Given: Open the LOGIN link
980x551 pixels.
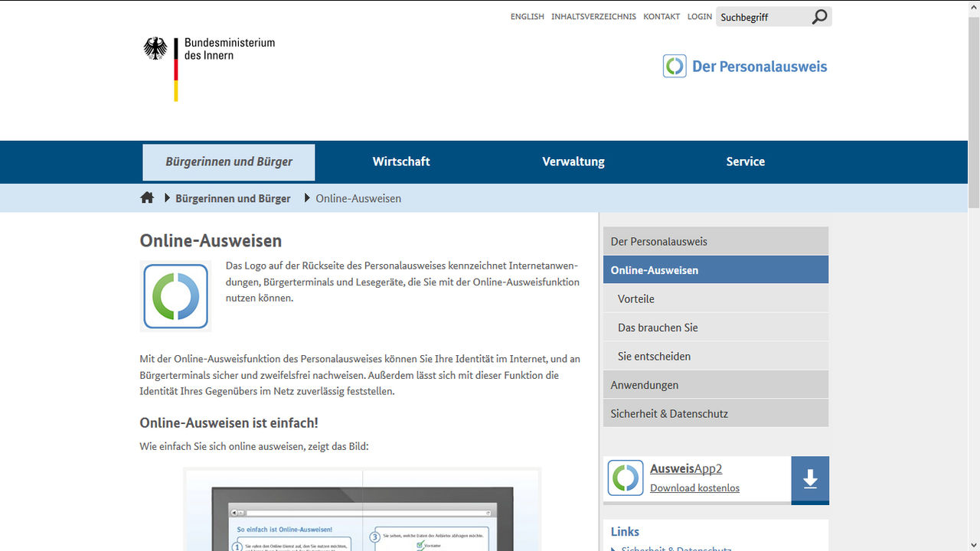Looking at the screenshot, I should pyautogui.click(x=700, y=17).
